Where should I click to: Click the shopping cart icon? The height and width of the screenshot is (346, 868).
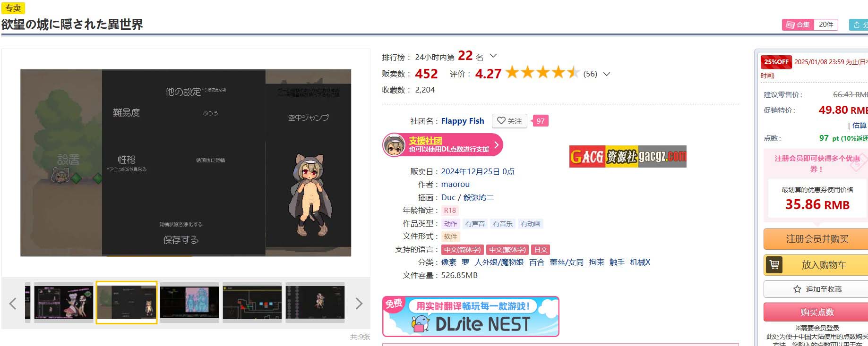click(774, 265)
